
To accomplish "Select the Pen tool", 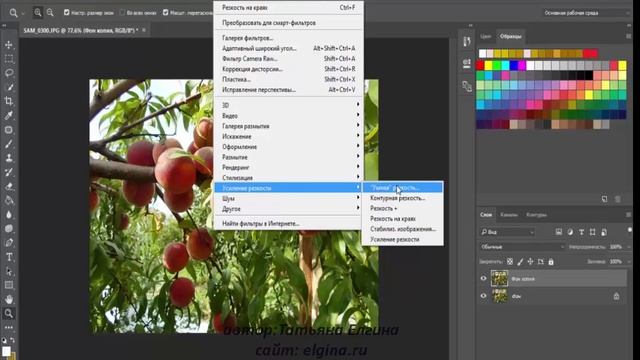I will [9, 242].
